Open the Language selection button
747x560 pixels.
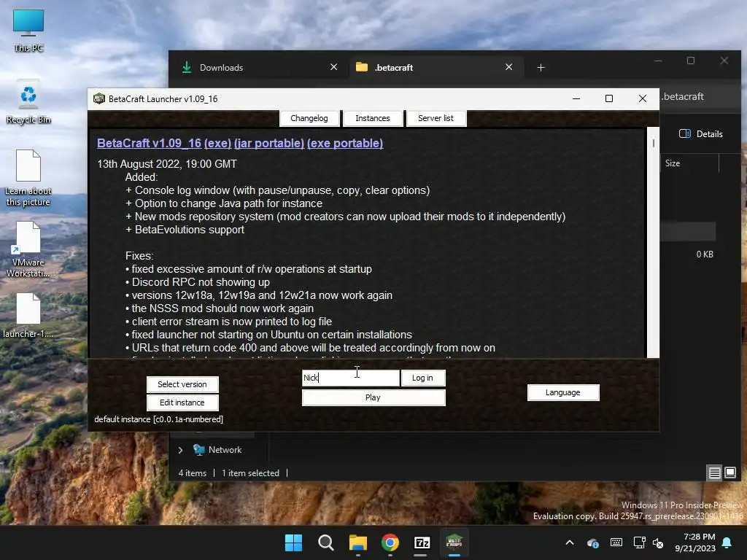563,392
